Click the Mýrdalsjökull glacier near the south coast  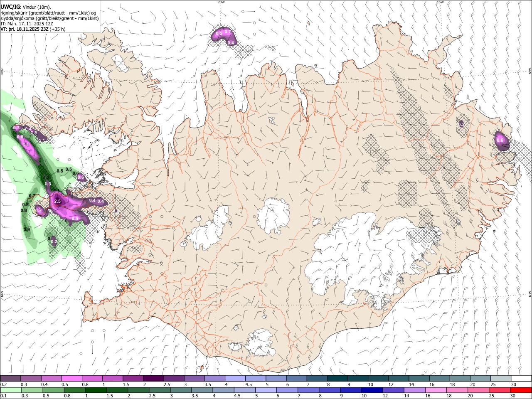pos(260,343)
